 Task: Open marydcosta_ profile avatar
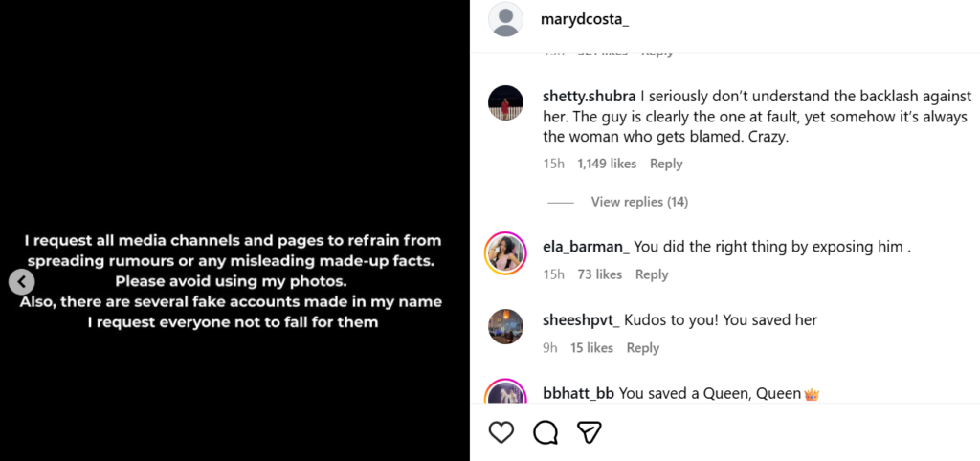(x=505, y=19)
